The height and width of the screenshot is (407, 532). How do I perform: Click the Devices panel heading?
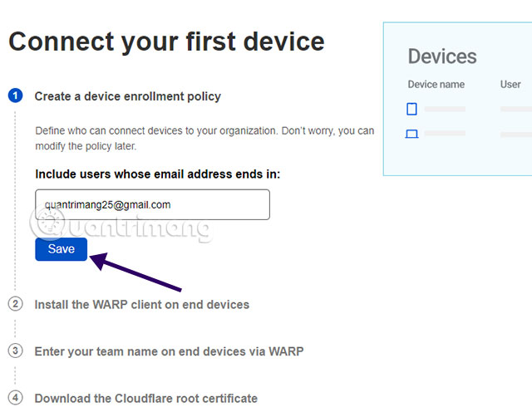[441, 56]
